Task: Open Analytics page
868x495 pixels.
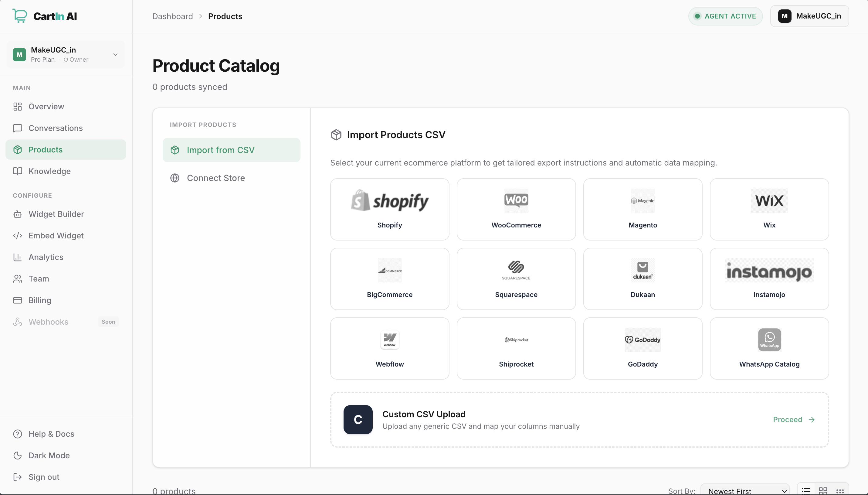Action: 66,257
